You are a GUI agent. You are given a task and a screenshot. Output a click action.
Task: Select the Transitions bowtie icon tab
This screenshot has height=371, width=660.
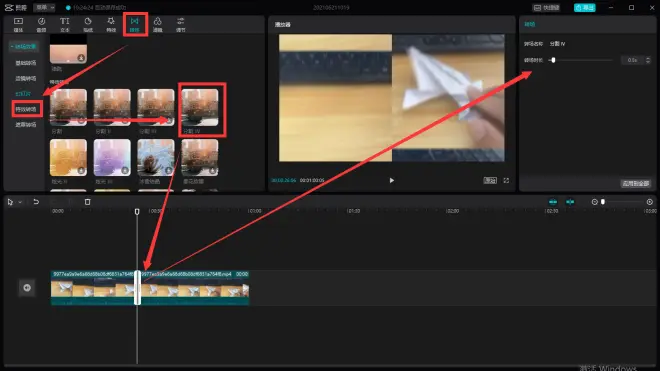134,24
